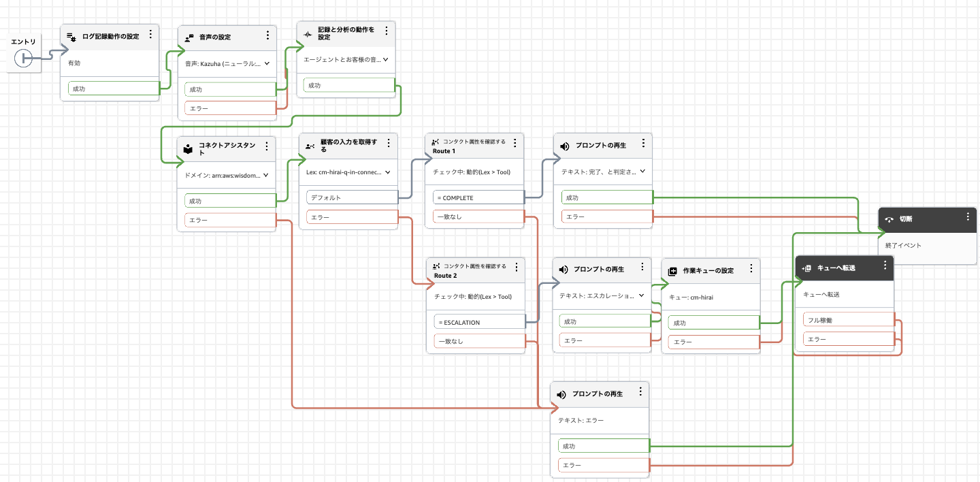Open kebab menu on テキスト: エラー prompt block
Viewport: 980px width, 482px height.
tap(640, 392)
